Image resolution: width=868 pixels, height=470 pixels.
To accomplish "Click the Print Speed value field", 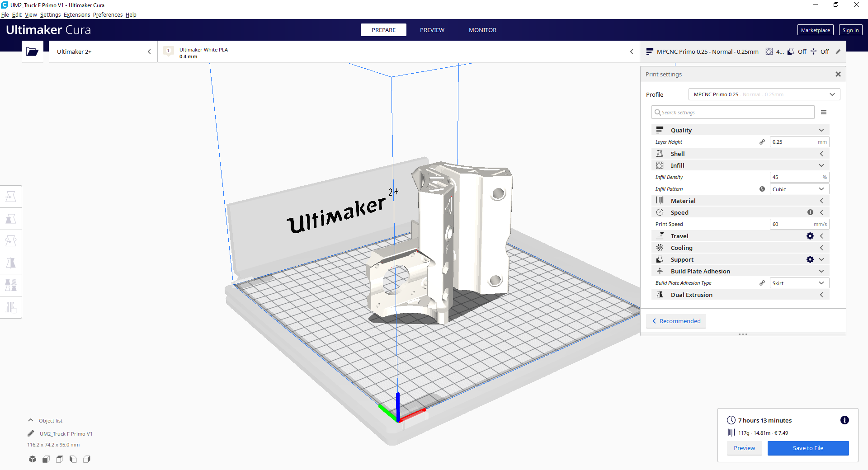I will [x=799, y=224].
